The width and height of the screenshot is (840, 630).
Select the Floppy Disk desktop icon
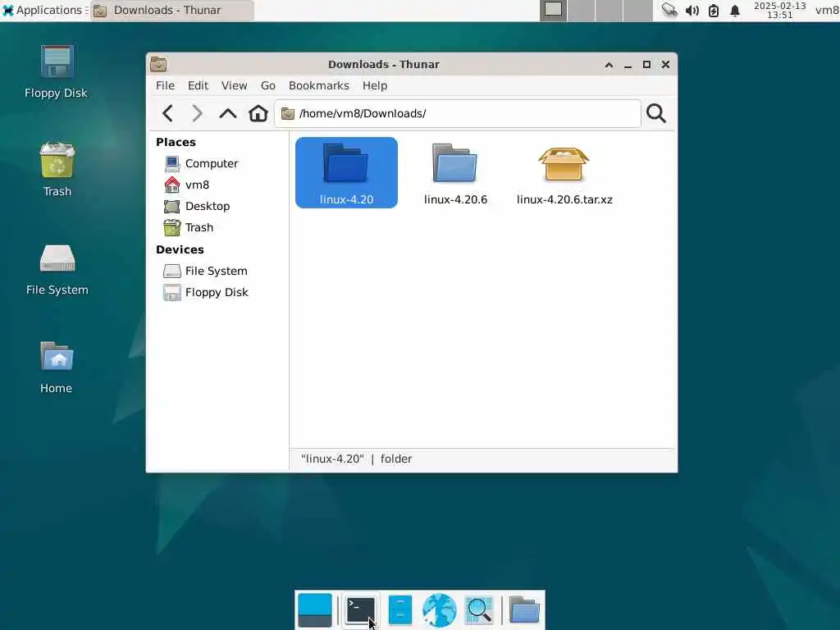tap(57, 72)
